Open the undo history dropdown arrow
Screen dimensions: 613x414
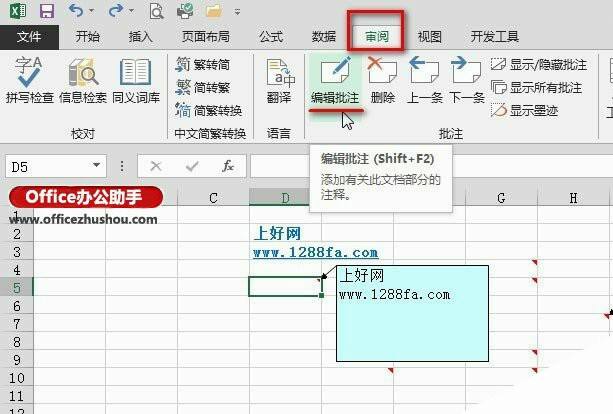(91, 11)
